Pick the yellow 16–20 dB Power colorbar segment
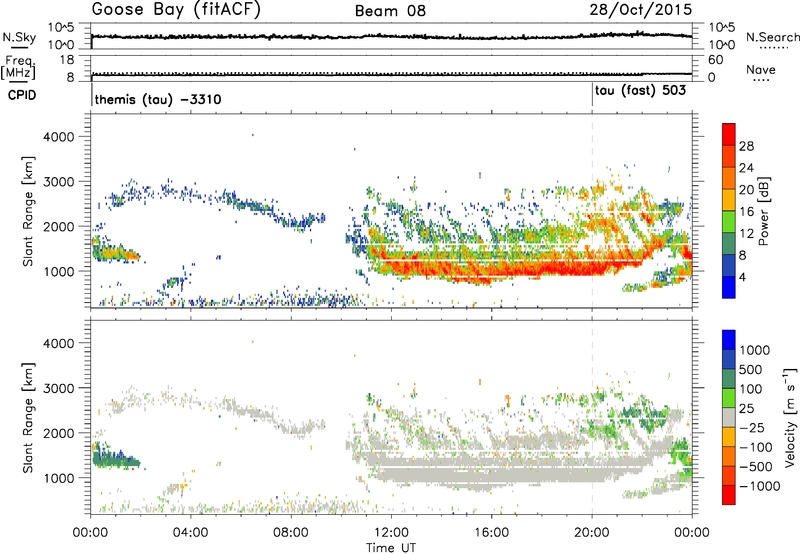 point(729,200)
